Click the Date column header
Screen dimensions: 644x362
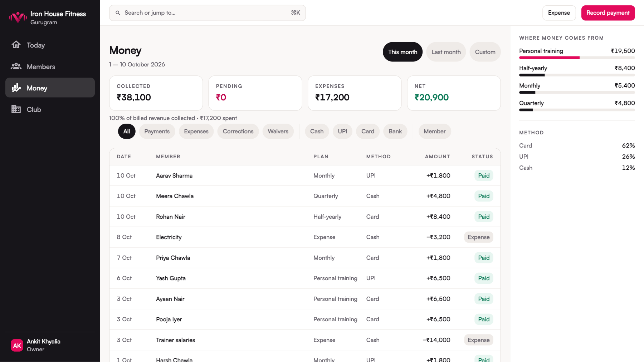124,157
